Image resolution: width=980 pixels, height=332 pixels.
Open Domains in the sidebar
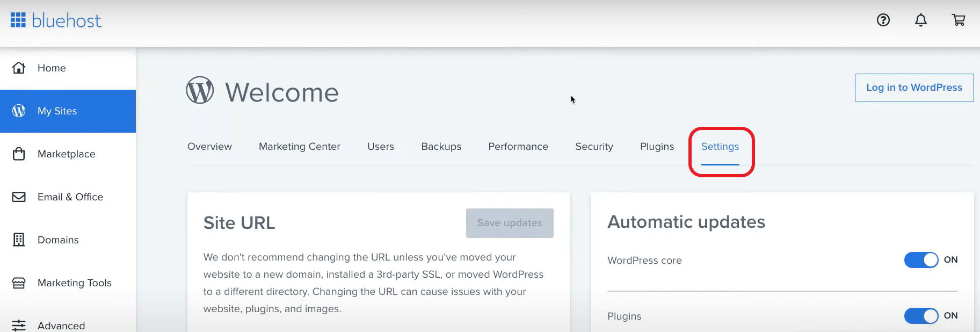click(x=68, y=240)
